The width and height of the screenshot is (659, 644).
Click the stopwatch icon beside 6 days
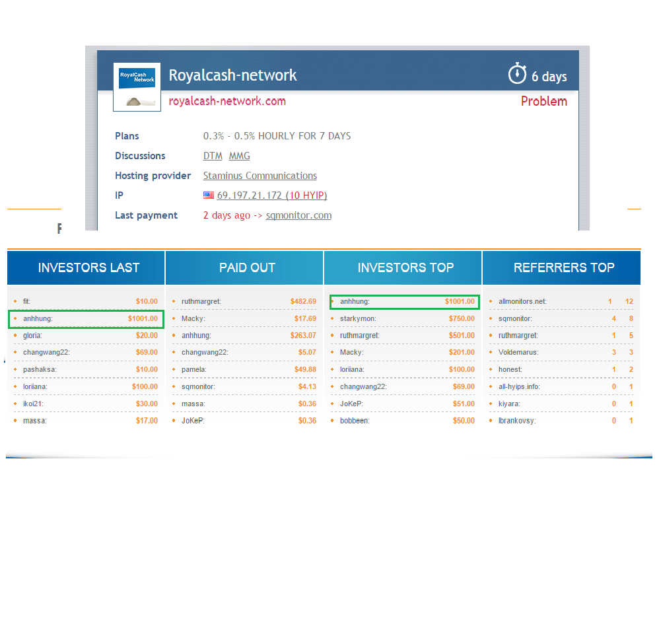coord(517,73)
